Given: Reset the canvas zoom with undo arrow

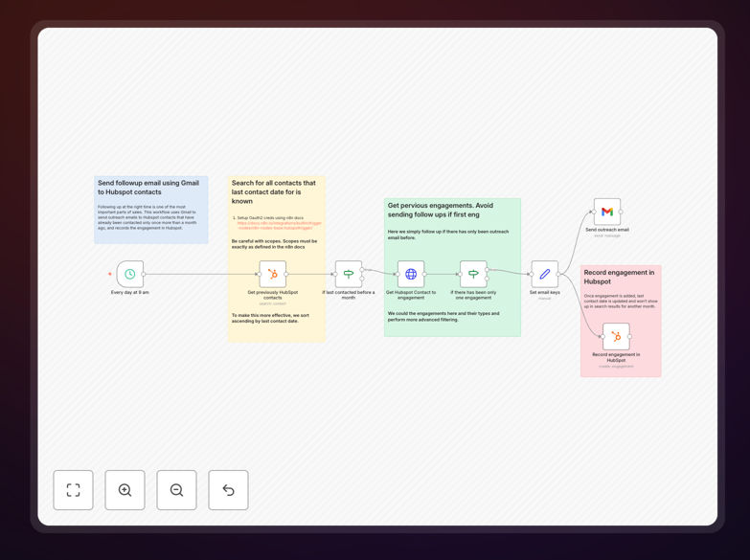Looking at the screenshot, I should (x=228, y=490).
